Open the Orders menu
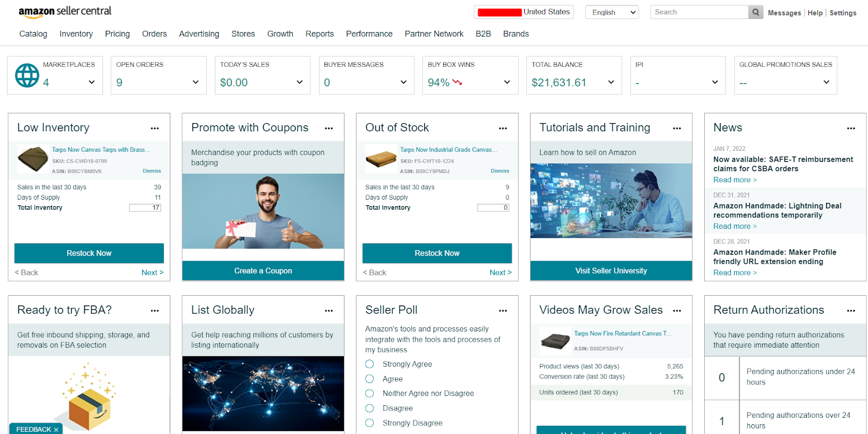 pyautogui.click(x=155, y=34)
